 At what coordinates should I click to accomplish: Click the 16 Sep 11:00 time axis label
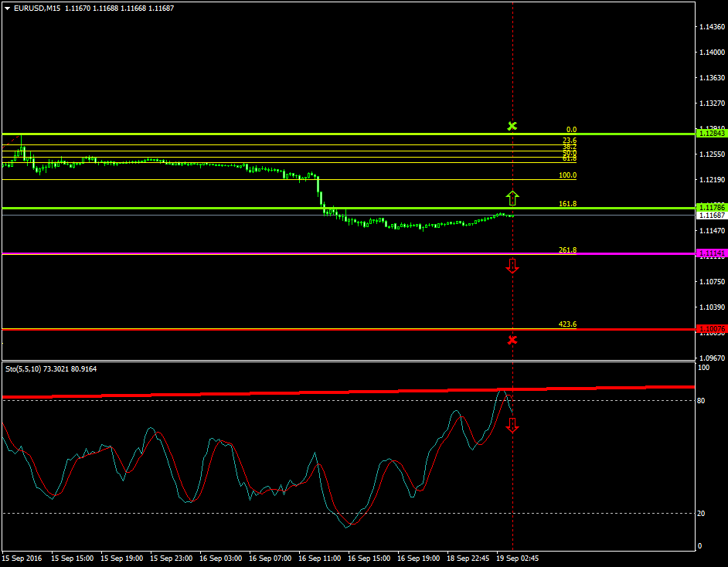point(319,558)
